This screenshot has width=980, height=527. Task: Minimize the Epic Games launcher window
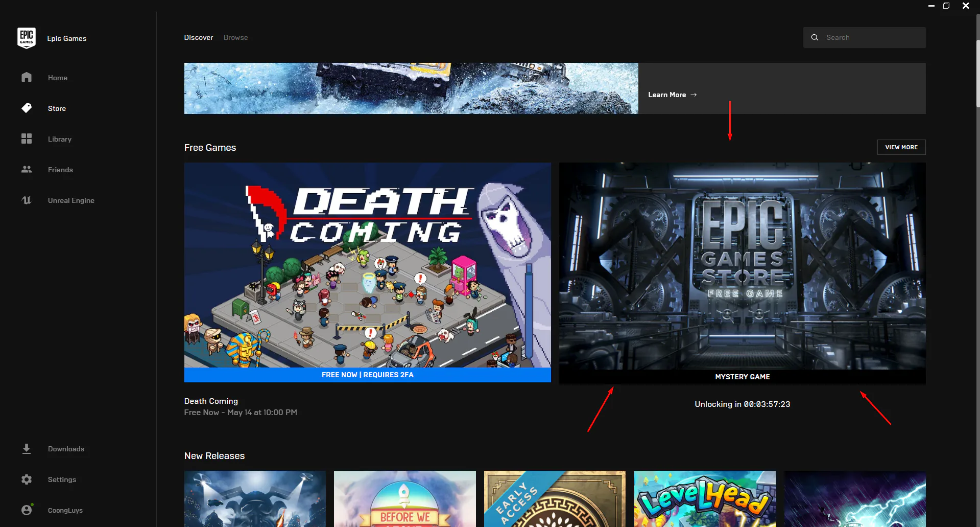(931, 6)
